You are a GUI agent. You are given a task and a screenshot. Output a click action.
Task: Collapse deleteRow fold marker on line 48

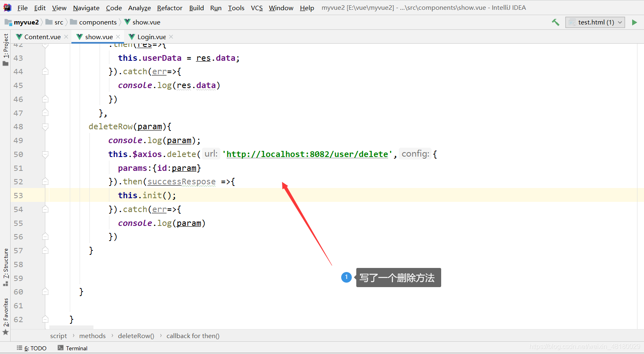point(45,126)
